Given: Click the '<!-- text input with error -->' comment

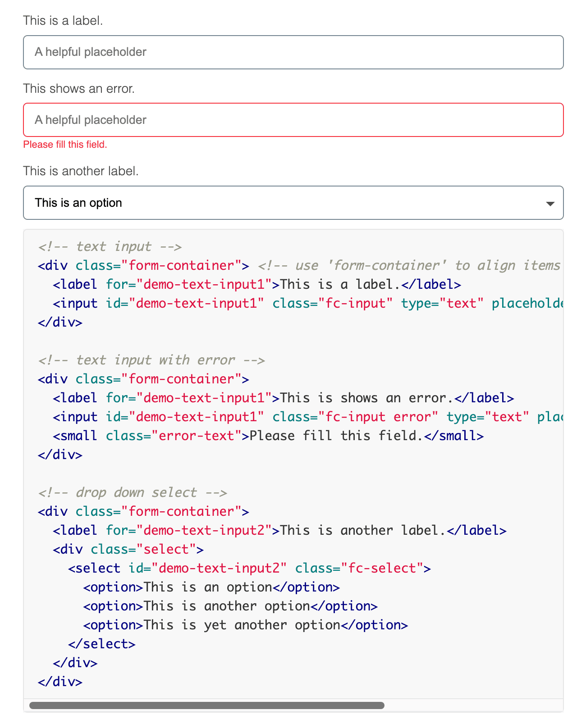Looking at the screenshot, I should pos(151,360).
